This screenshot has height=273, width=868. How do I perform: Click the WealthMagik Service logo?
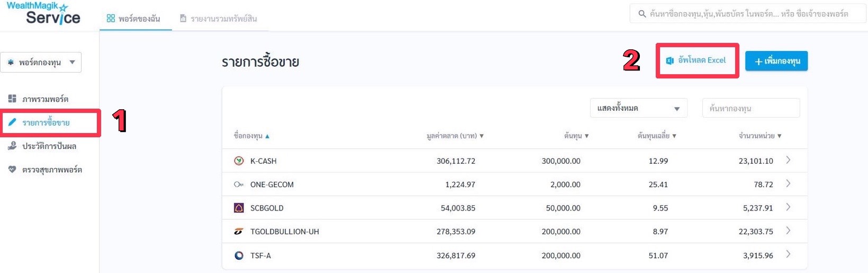43,13
